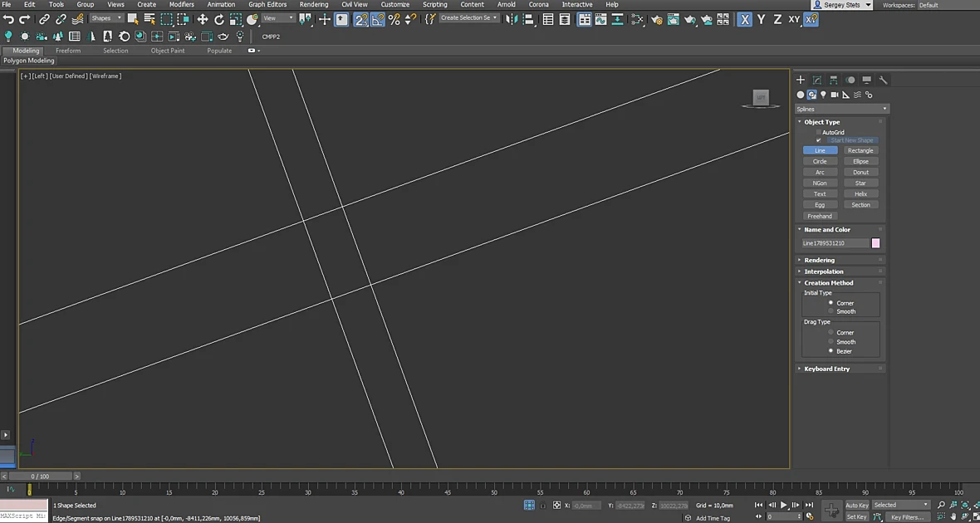Open the Select by Name dialog
The height and width of the screenshot is (523, 980).
149,19
